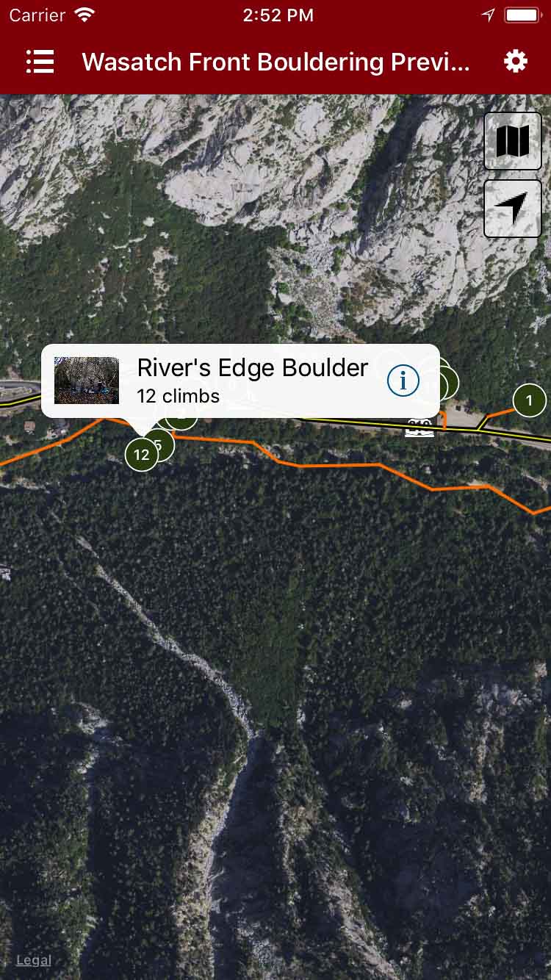Open River's Edge Boulder info button
This screenshot has height=980, width=551.
click(x=403, y=381)
